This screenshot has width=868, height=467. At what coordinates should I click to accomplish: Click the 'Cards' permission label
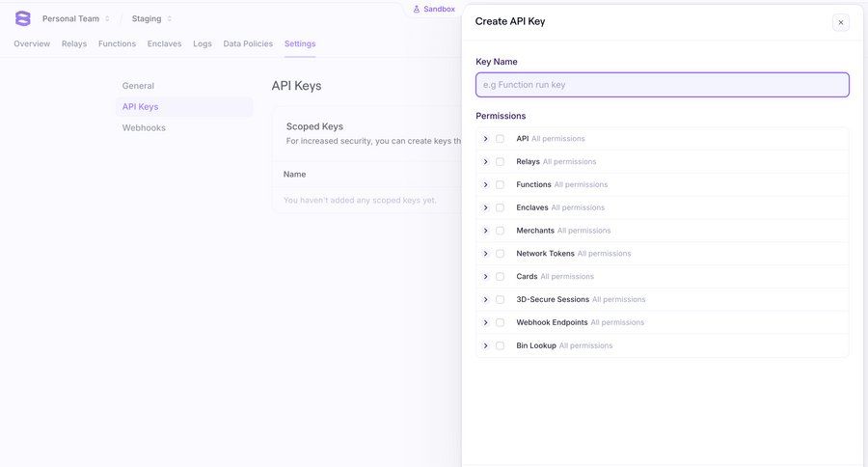coord(527,276)
